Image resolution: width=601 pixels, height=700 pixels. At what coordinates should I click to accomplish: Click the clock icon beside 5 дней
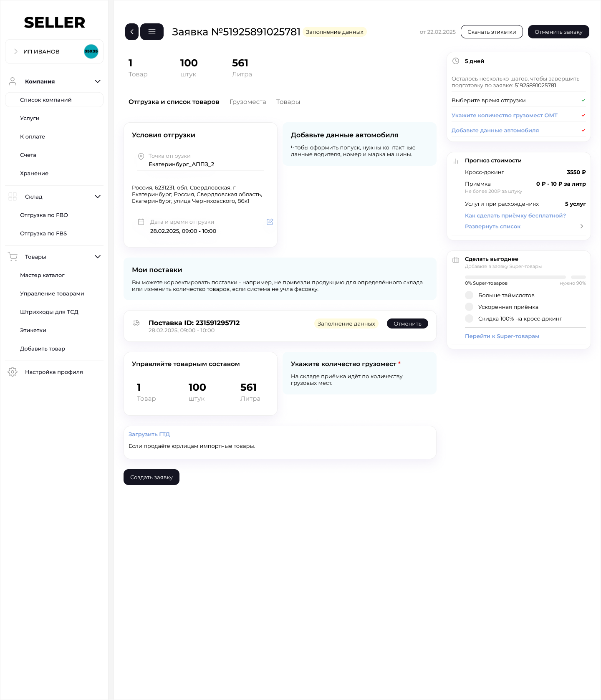click(x=456, y=61)
